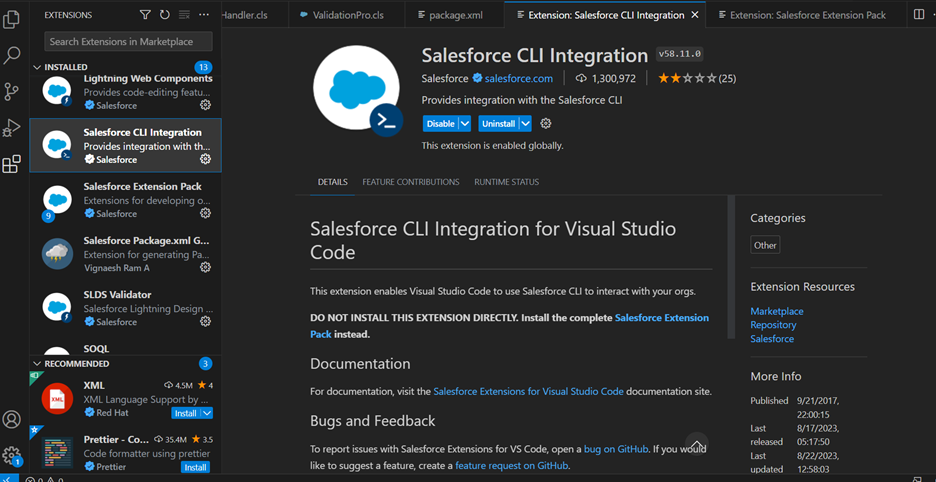The image size is (936, 482).
Task: Open Run and Debug view
Action: point(11,127)
